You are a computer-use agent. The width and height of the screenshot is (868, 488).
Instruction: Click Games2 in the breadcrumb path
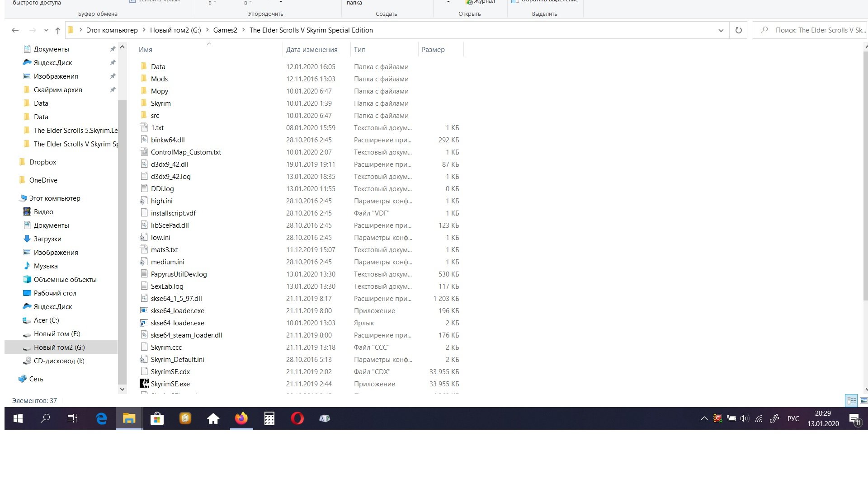coord(225,30)
